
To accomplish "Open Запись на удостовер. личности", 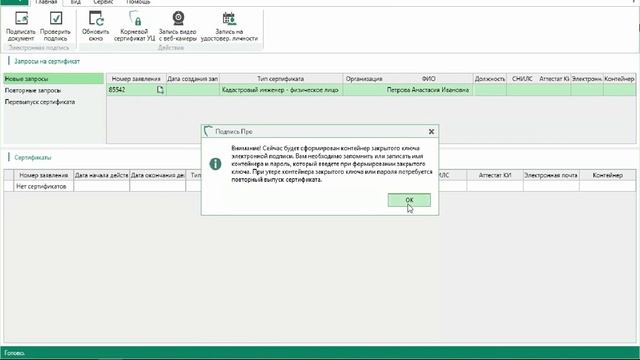I will [x=229, y=26].
